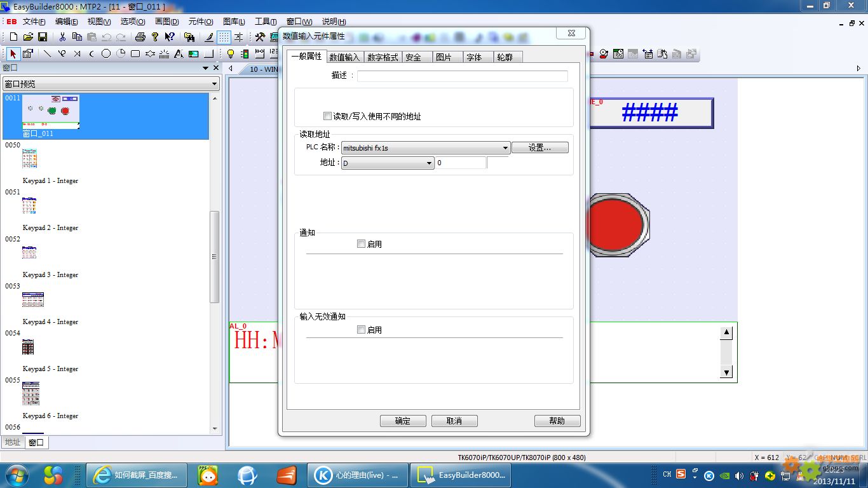Screen dimensions: 868x488
Task: Switch to the 数值输入 tab
Action: [344, 57]
